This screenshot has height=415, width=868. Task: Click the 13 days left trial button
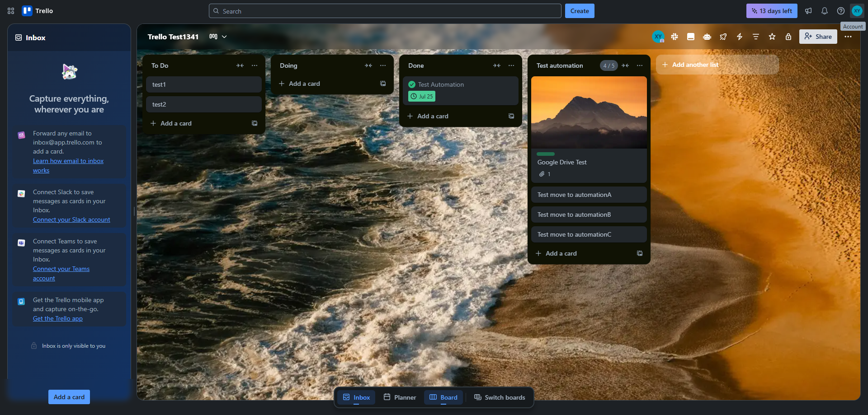coord(772,11)
